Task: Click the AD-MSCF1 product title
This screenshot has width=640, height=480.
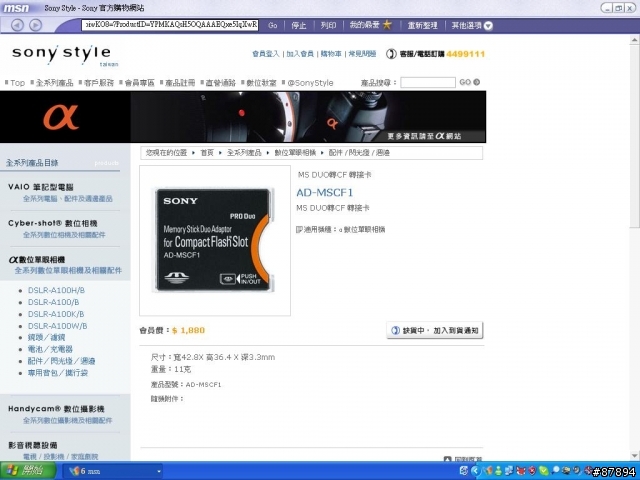Action: pos(324,192)
